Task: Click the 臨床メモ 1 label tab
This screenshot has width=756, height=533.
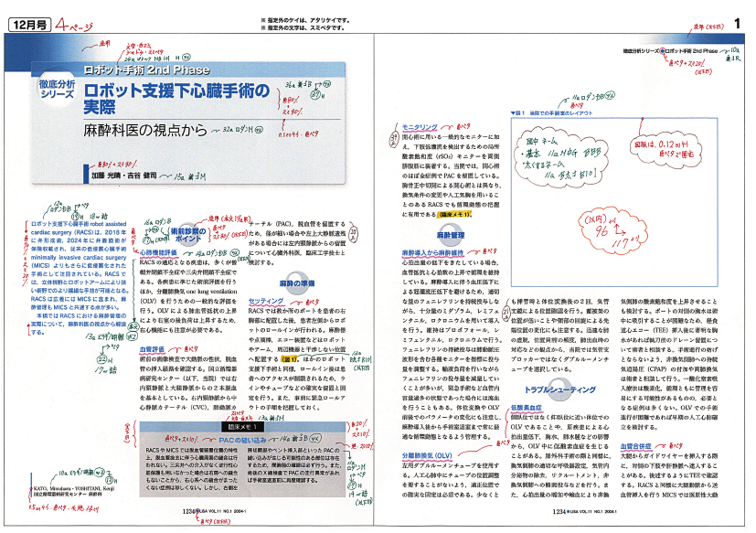Action: click(241, 426)
